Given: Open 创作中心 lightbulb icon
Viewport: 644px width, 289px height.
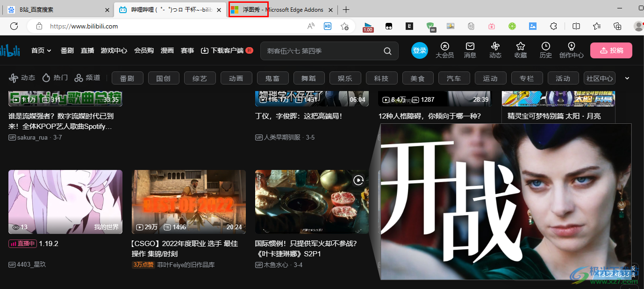Looking at the screenshot, I should (571, 50).
